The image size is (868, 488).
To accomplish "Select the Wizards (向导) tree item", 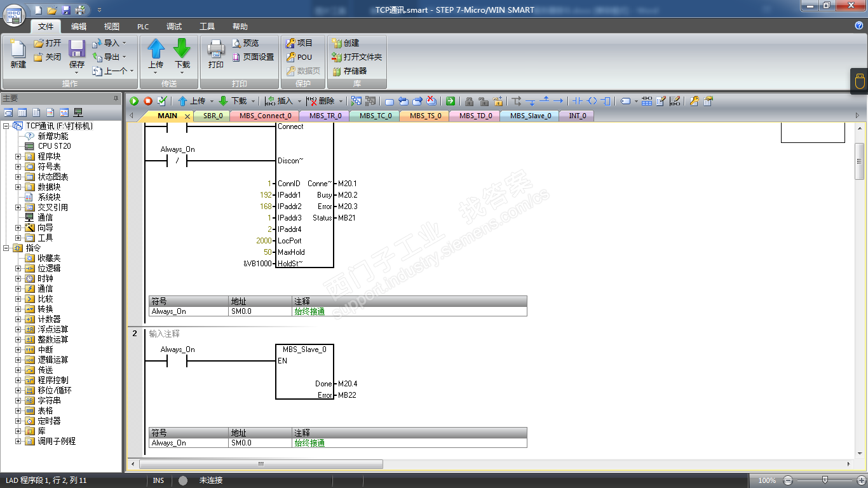I will [39, 227].
